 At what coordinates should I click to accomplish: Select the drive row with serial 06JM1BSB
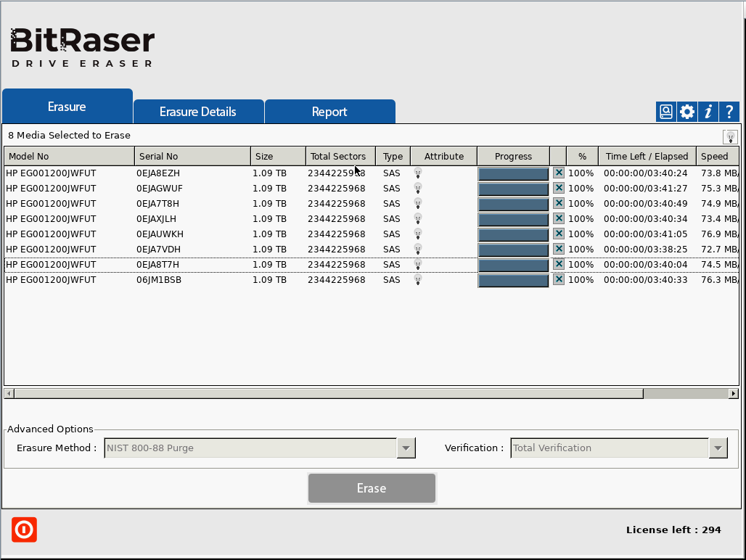click(372, 279)
